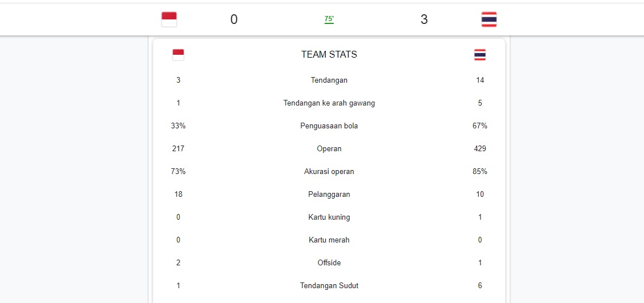Screen dimensions: 644x303
Task: Select the Kartu kuning label
Action: pos(329,217)
